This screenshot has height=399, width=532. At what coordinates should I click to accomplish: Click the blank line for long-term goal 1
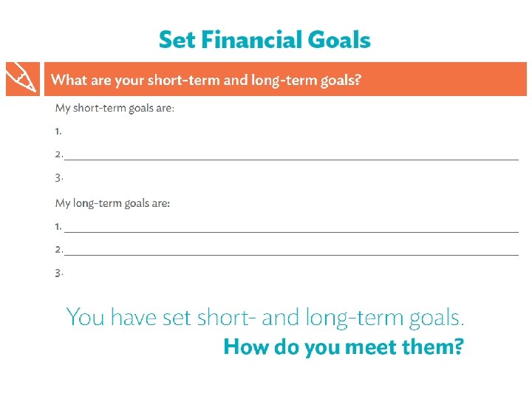(291, 229)
